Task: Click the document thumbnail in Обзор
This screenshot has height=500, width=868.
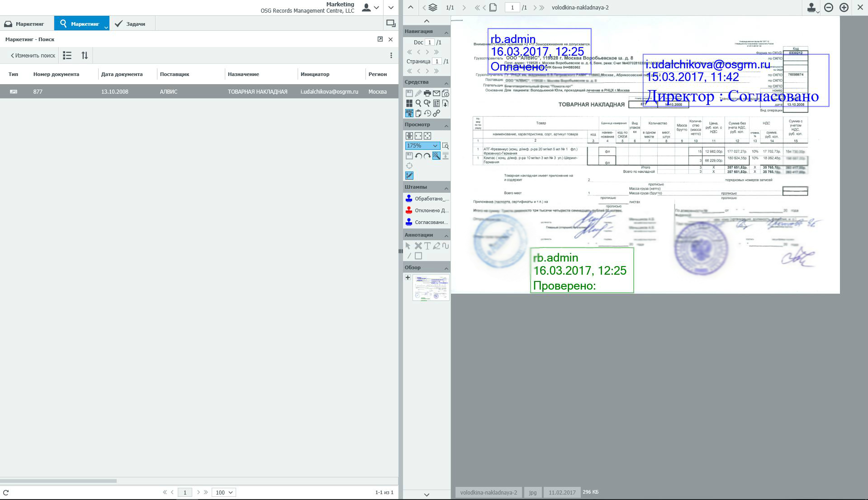Action: 431,287
